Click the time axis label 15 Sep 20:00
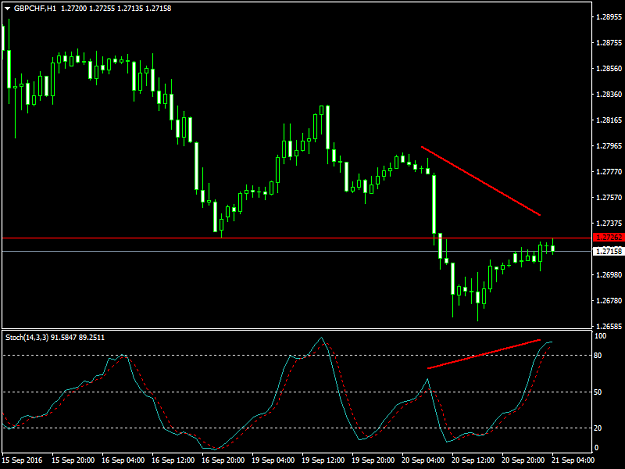This screenshot has height=469, width=625. pos(73,460)
